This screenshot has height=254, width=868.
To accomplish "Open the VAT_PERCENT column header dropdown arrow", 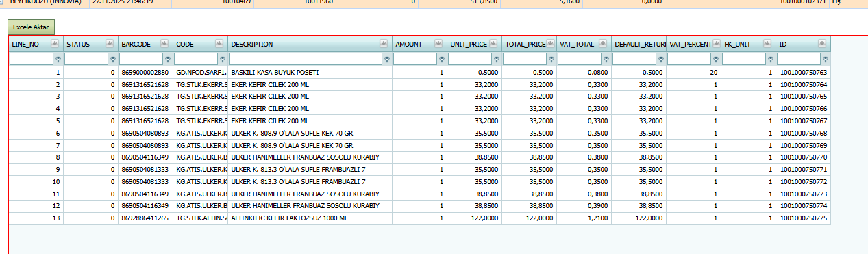I will (x=712, y=44).
